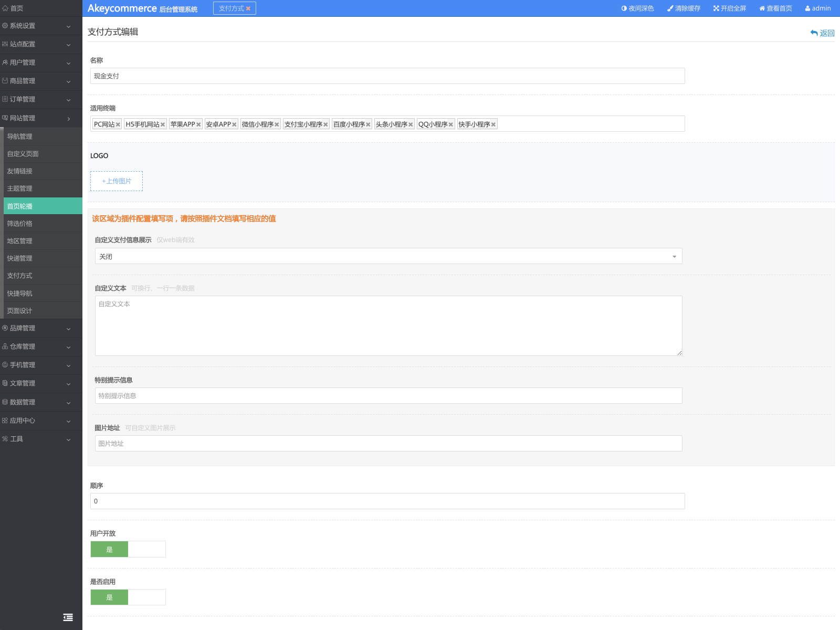Image resolution: width=840 pixels, height=630 pixels.
Task: Remove the 百度小程序 tag
Action: pos(368,124)
